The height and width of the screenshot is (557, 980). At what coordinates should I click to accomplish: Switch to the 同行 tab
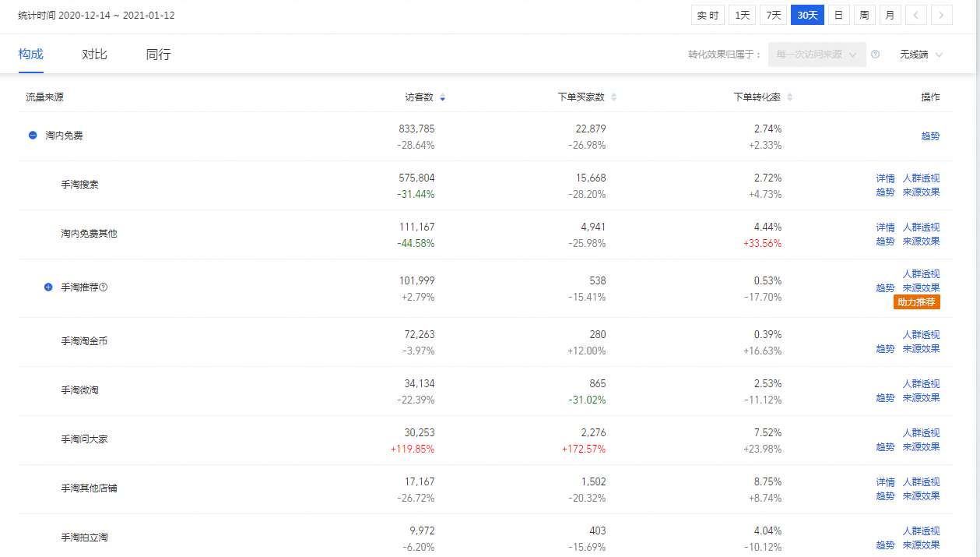pyautogui.click(x=158, y=55)
